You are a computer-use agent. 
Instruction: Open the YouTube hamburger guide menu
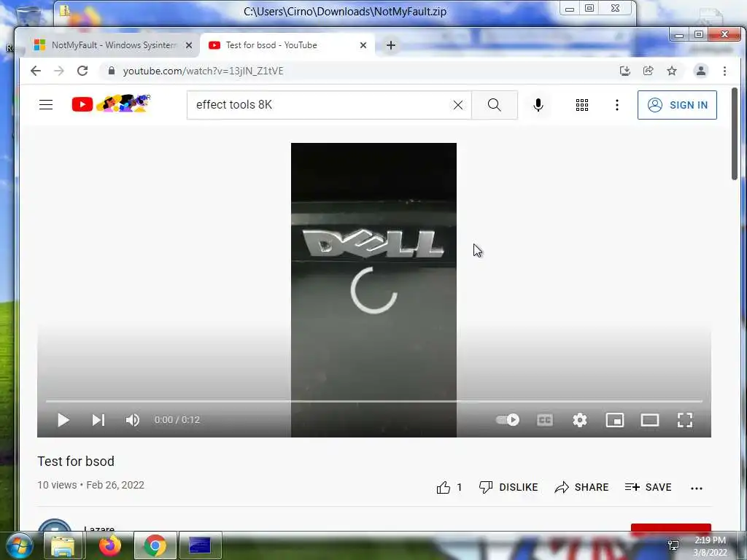tap(46, 105)
